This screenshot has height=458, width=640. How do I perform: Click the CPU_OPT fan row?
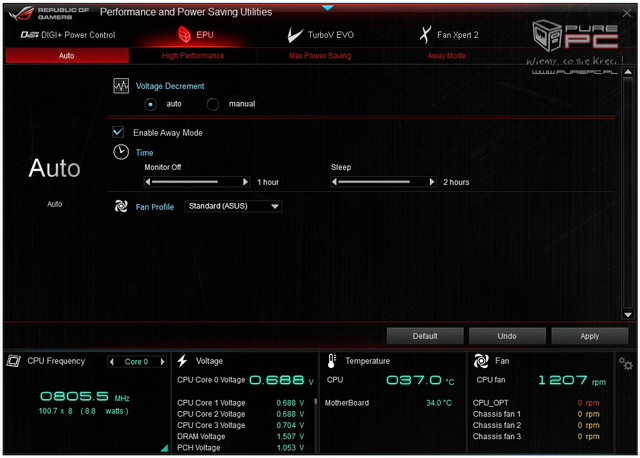point(536,403)
